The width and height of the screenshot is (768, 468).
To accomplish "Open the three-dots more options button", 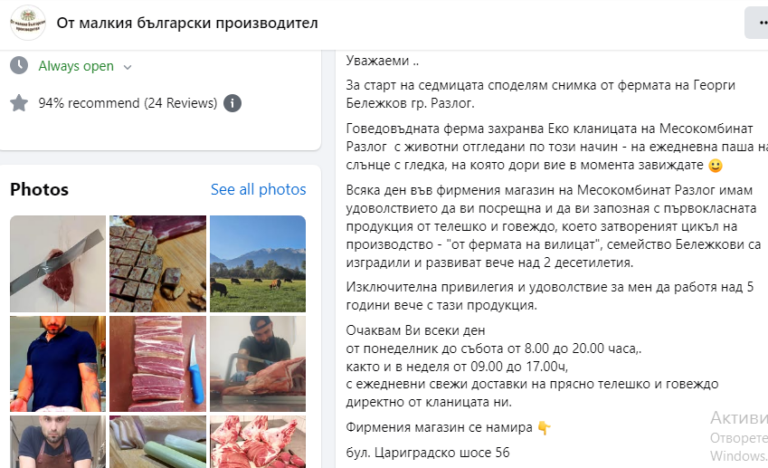I will tap(758, 23).
